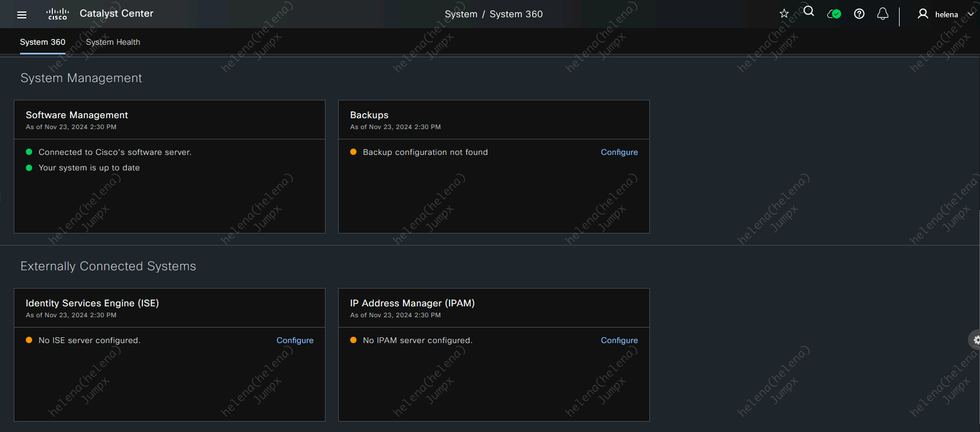980x432 pixels.
Task: Expand the helena account dropdown
Action: (971, 14)
